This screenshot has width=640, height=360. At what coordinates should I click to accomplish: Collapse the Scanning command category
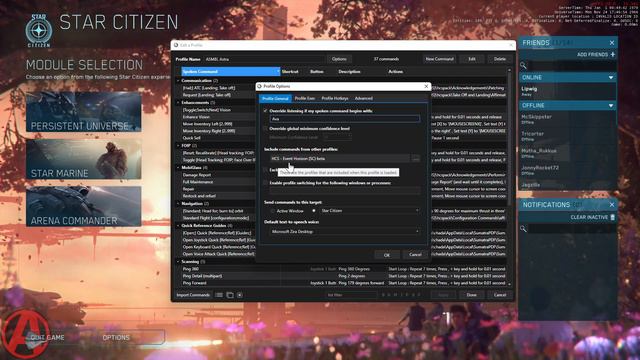click(x=178, y=262)
